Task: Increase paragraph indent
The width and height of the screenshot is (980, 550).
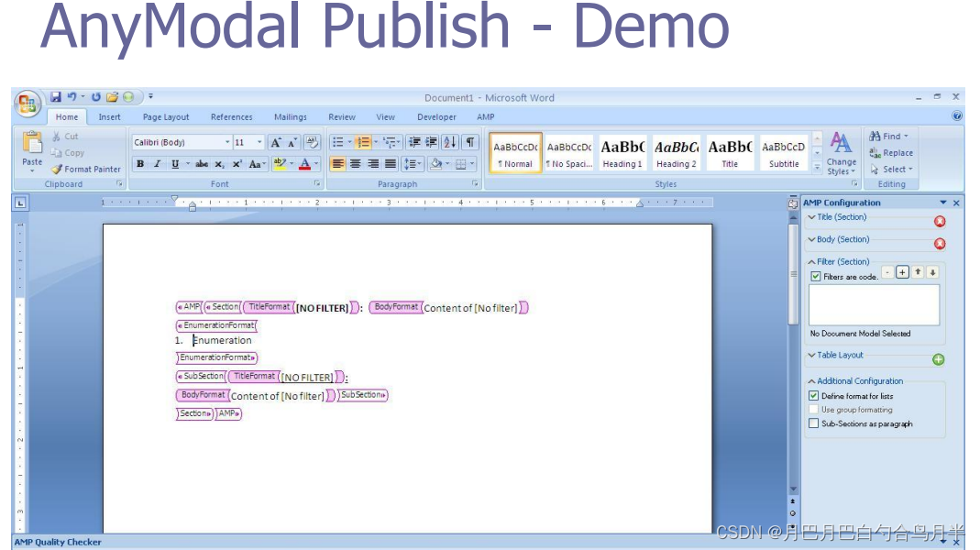Action: point(431,142)
